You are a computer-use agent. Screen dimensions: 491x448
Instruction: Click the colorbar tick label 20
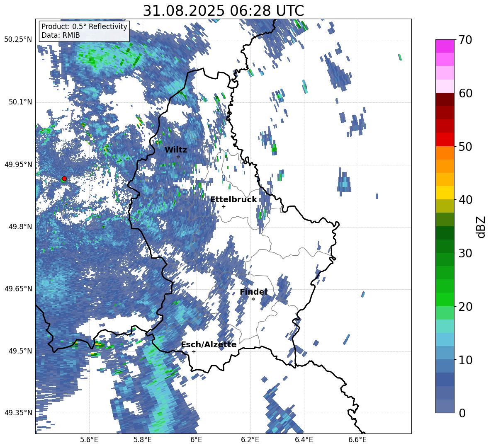465,307
